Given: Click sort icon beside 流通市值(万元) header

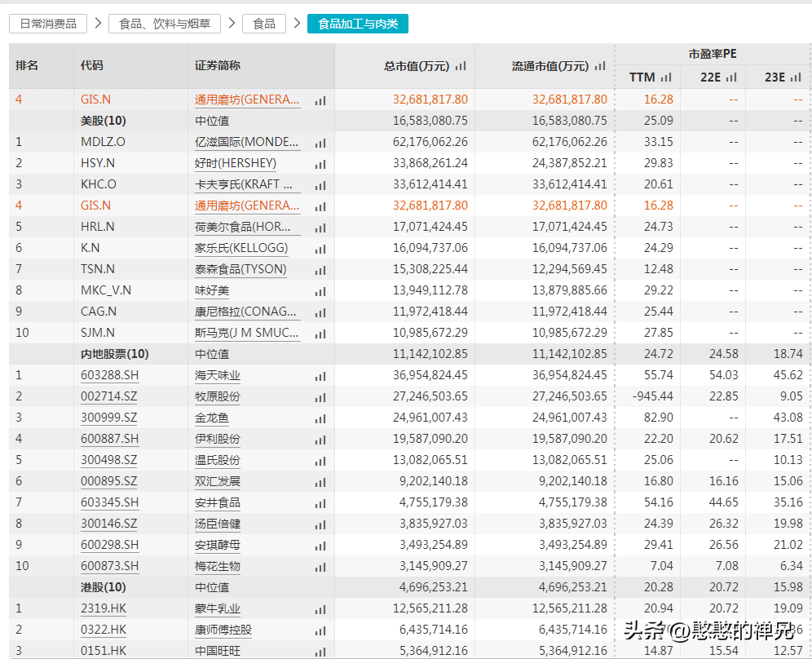Looking at the screenshot, I should [600, 66].
